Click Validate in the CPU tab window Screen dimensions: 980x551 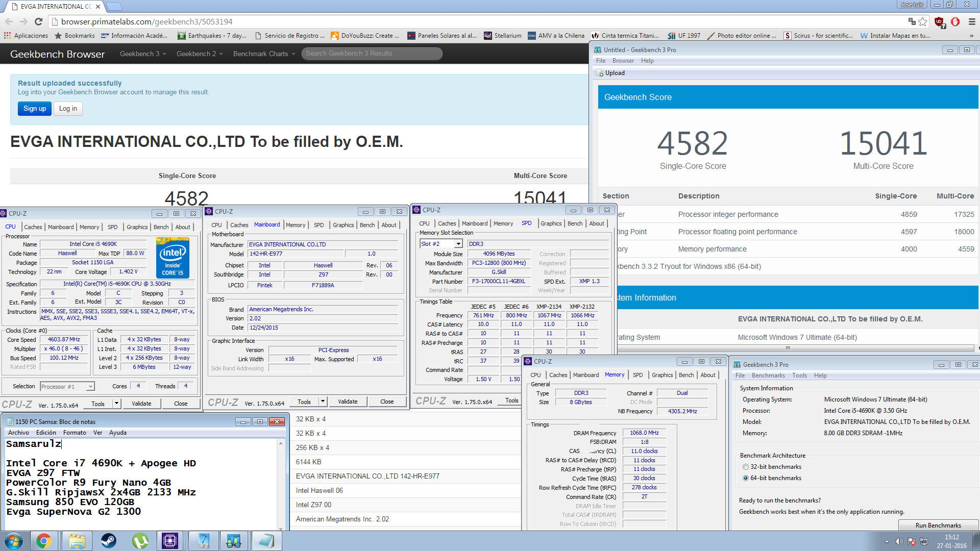pyautogui.click(x=141, y=404)
